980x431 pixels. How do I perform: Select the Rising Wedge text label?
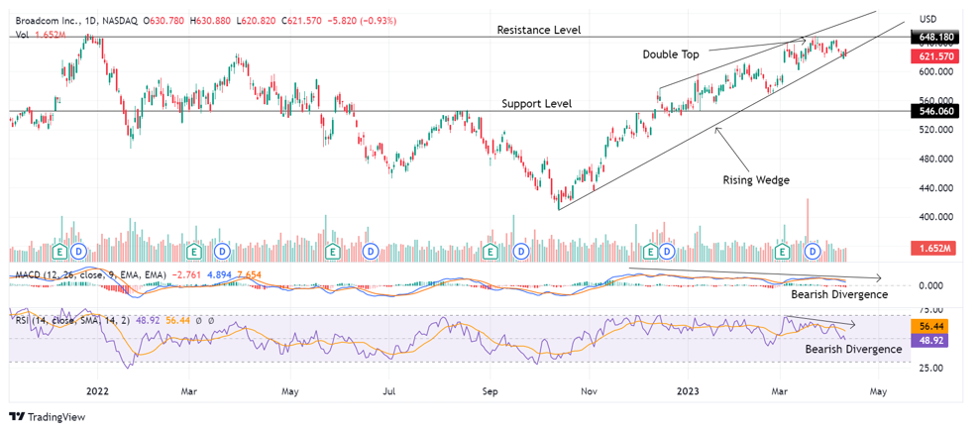point(757,180)
